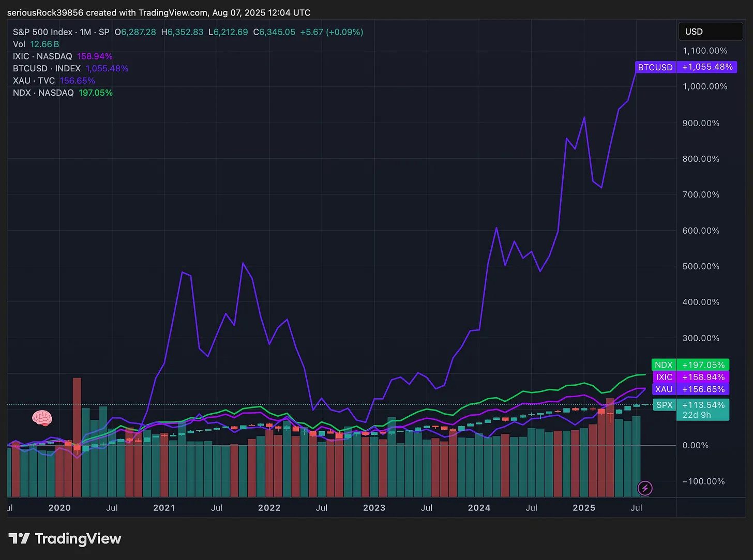Click the low value L6,212.69 in the legend
753x560 pixels.
click(x=228, y=32)
